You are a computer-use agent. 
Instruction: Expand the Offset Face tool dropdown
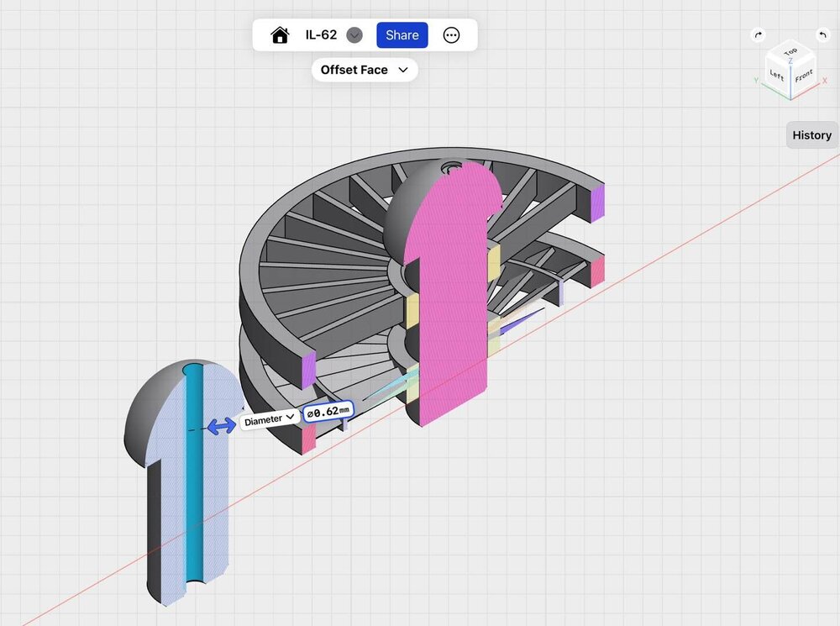(365, 70)
